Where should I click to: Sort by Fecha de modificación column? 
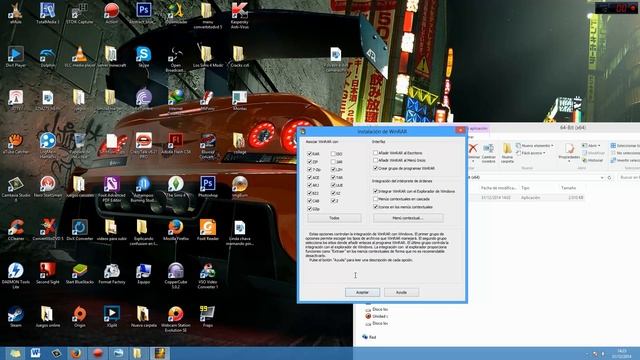point(498,188)
